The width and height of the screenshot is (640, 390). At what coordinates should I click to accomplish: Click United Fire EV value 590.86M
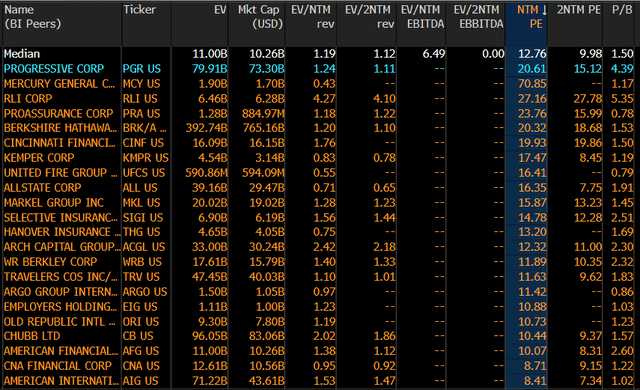click(x=207, y=173)
